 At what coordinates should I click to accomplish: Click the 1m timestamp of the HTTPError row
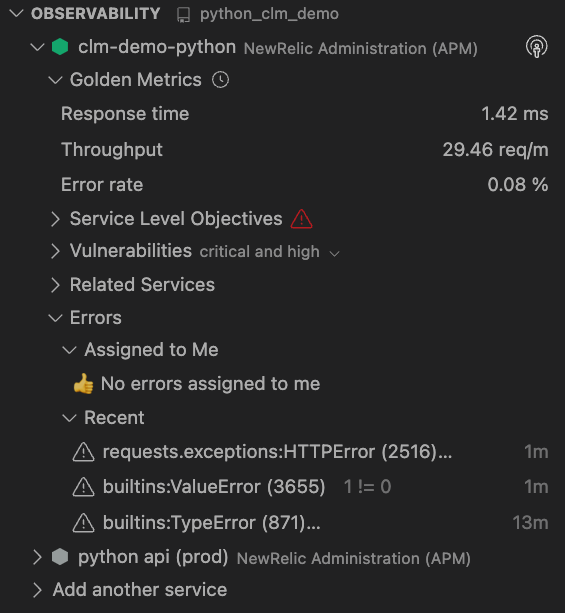click(x=536, y=452)
